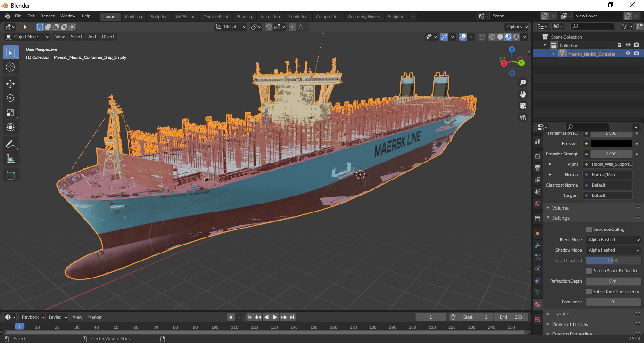The image size is (644, 343).
Task: Click the timeline Marker menu
Action: (x=95, y=317)
